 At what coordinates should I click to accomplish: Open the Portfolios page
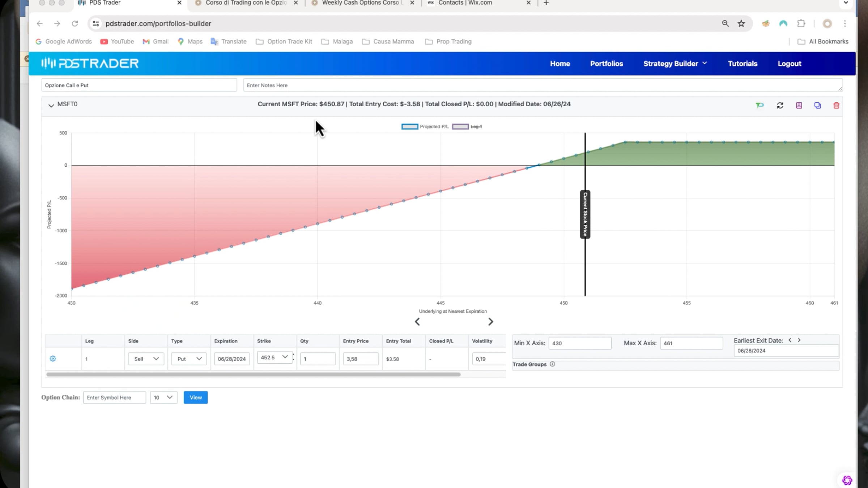pos(607,64)
